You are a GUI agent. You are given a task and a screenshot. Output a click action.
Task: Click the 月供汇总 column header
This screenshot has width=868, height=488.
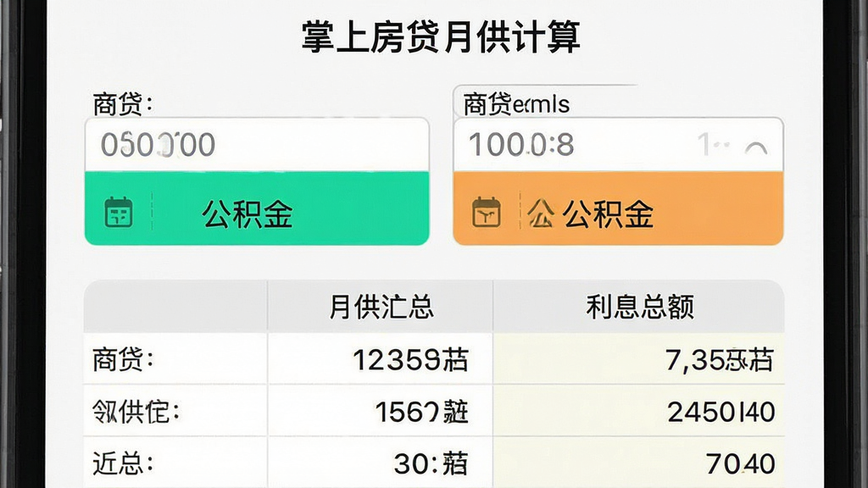pos(381,307)
